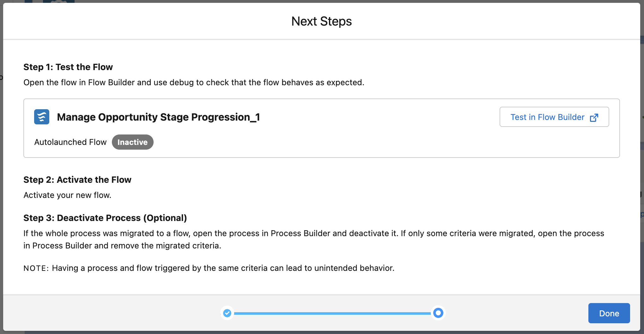Image resolution: width=644 pixels, height=334 pixels.
Task: Click the Done button
Action: tap(609, 313)
